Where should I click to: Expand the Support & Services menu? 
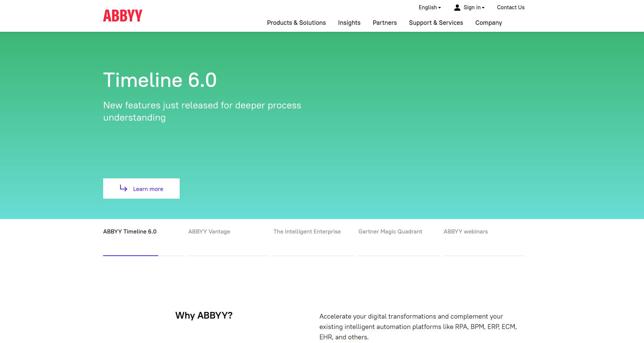pyautogui.click(x=436, y=23)
